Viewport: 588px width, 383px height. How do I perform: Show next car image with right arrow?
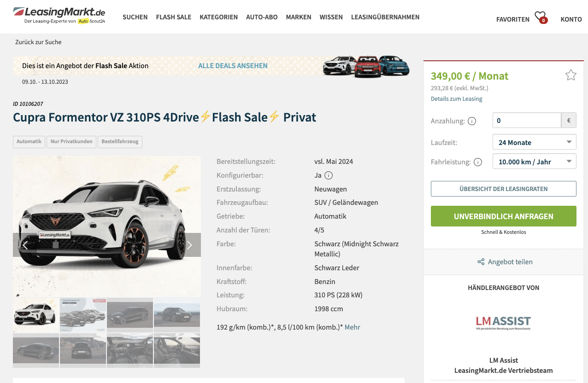click(x=189, y=245)
